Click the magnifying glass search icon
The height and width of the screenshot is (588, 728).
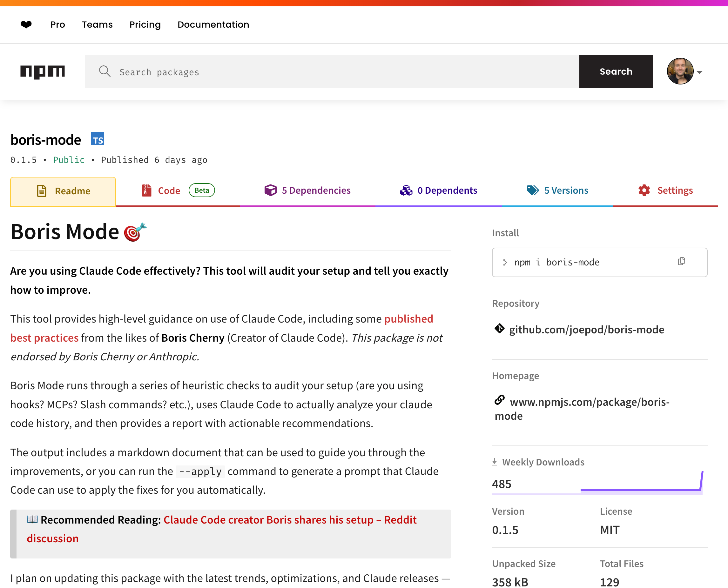(x=105, y=71)
